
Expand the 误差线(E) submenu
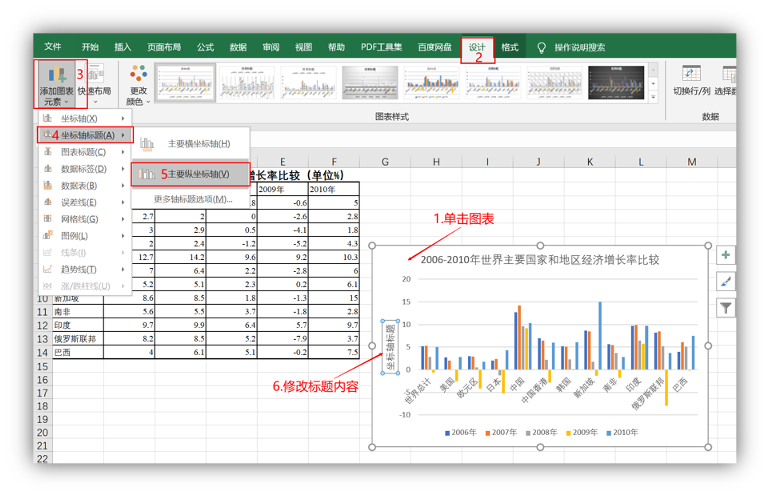(85, 202)
